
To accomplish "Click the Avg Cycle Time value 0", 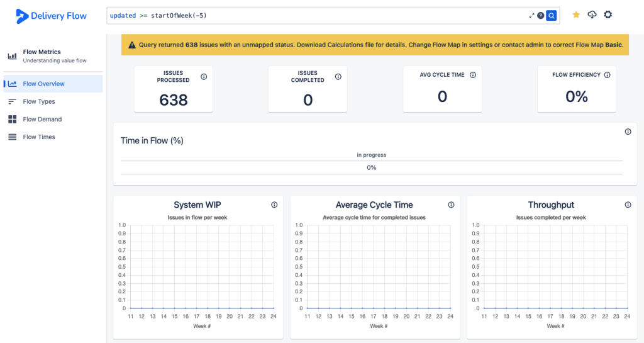I will [442, 96].
